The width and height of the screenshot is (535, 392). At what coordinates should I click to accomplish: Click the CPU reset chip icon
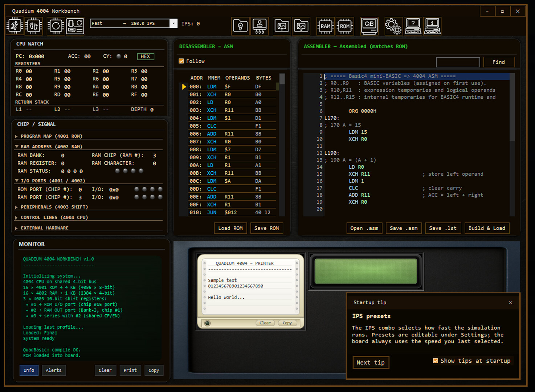coord(56,26)
